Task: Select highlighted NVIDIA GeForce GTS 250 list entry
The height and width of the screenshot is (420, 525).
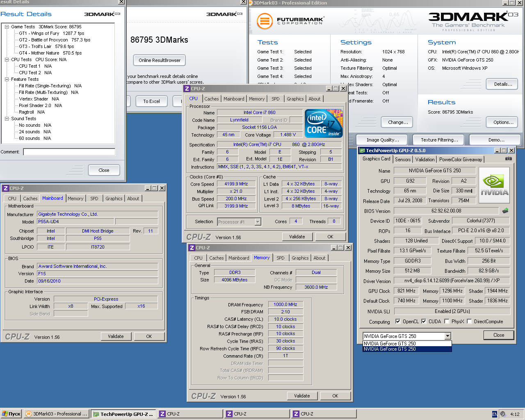Action: coord(407,349)
